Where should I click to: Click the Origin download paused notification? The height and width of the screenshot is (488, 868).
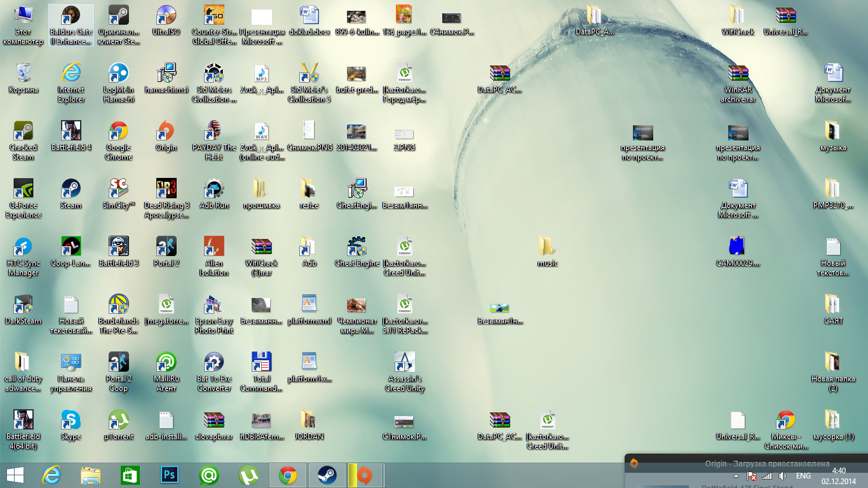[x=746, y=464]
